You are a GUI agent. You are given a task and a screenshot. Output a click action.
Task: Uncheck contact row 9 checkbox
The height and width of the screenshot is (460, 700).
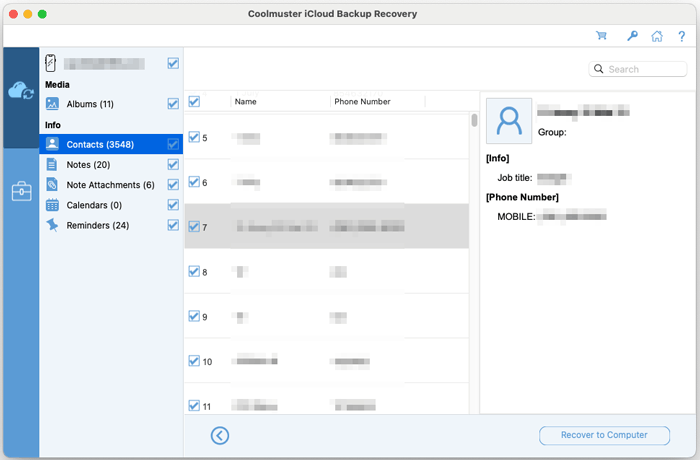pos(194,316)
